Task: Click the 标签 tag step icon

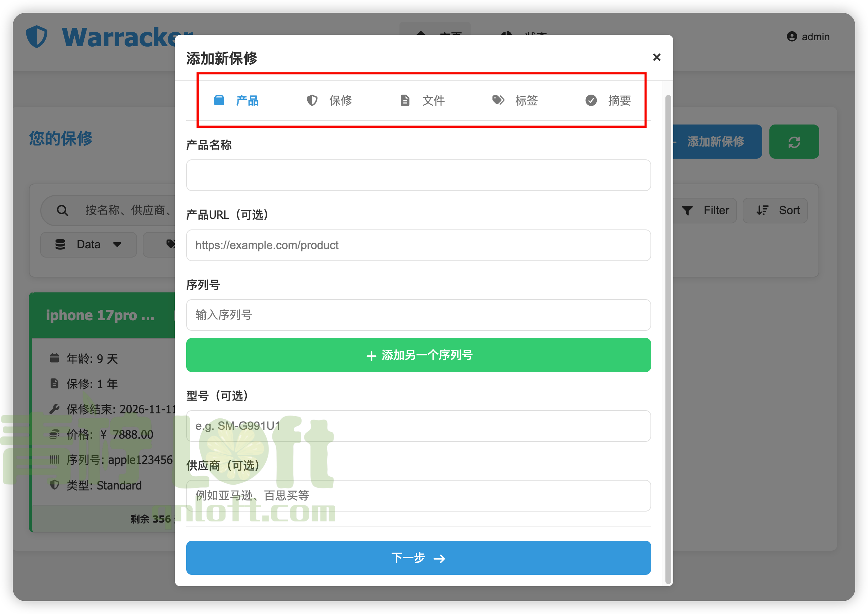Action: click(x=498, y=100)
